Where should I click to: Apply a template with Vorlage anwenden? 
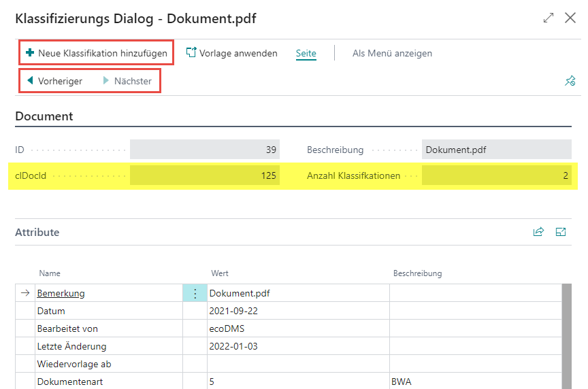point(232,53)
